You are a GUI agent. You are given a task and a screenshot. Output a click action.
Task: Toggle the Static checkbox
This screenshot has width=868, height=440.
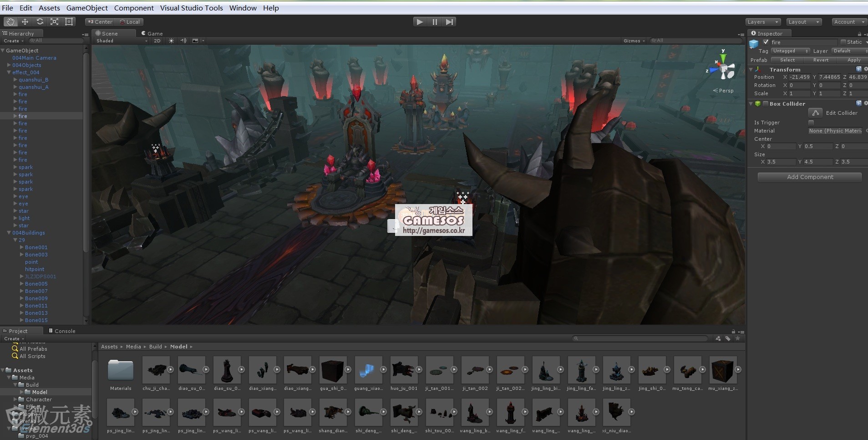[843, 42]
